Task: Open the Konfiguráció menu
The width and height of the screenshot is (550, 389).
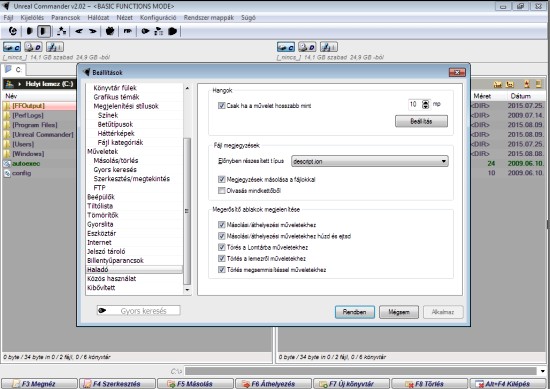Action: 158,18
